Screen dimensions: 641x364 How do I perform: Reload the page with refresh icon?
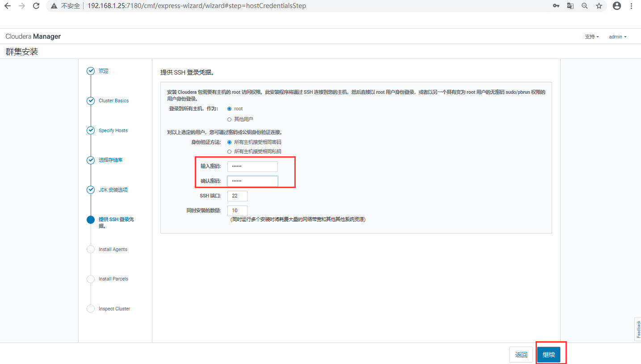(37, 6)
